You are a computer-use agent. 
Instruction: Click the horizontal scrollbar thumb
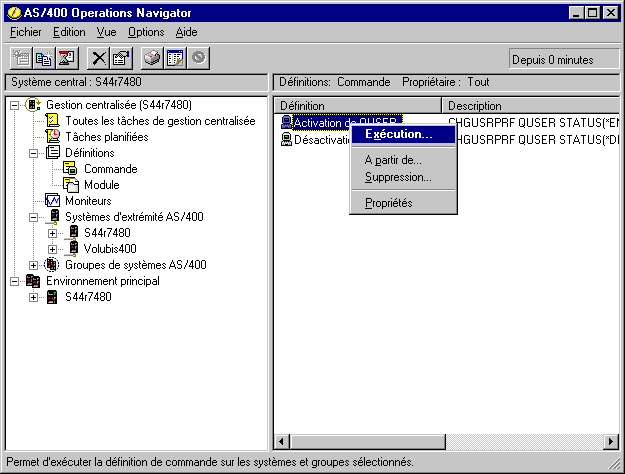click(367, 442)
